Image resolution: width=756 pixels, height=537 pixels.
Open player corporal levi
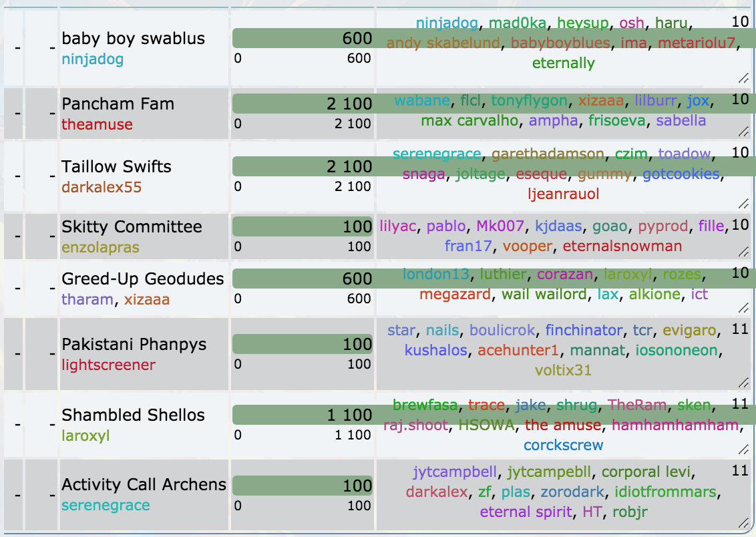pos(646,472)
